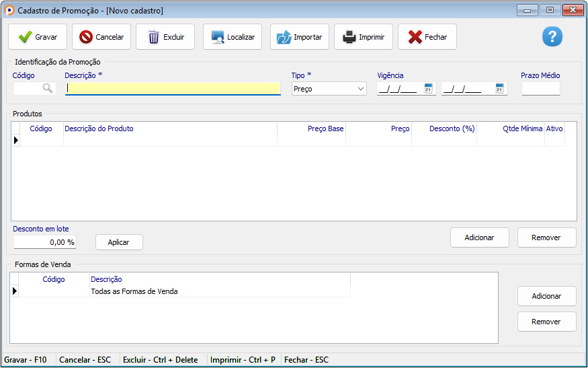Image resolution: width=588 pixels, height=368 pixels.
Task: Open help with the blue question icon
Action: coord(552,37)
